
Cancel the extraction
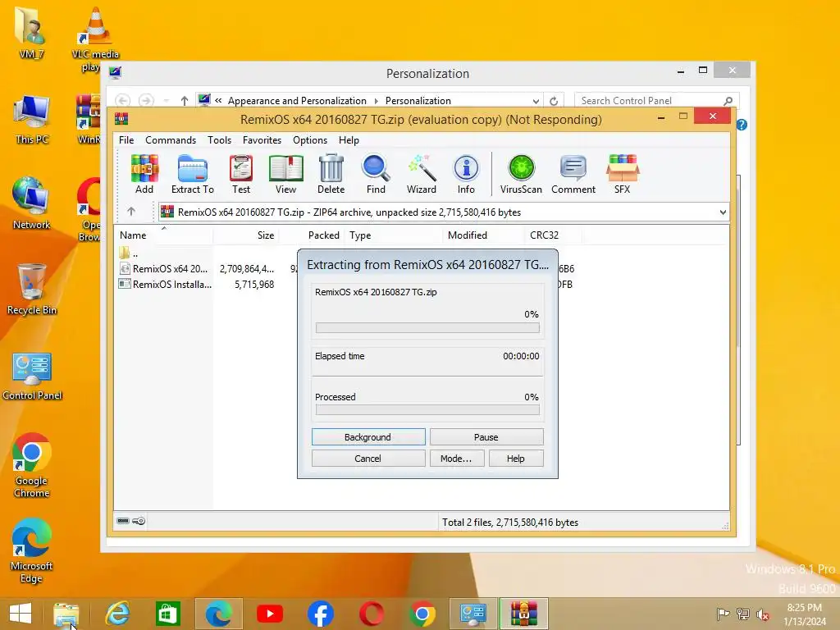(x=368, y=459)
